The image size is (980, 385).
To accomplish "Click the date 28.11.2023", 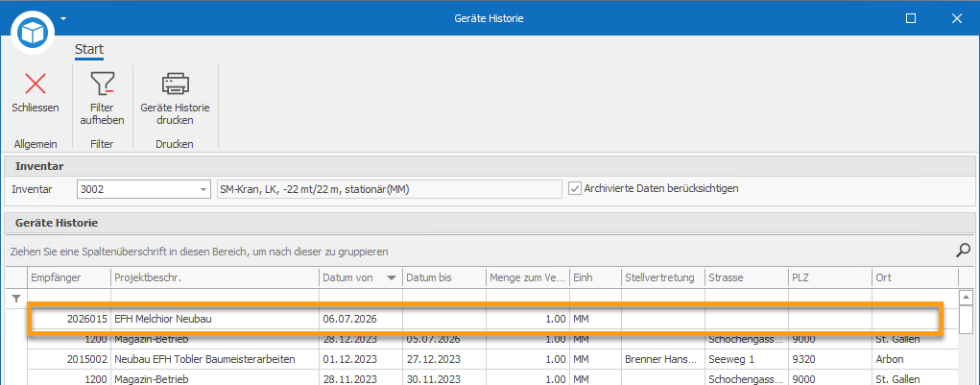I will tap(350, 379).
